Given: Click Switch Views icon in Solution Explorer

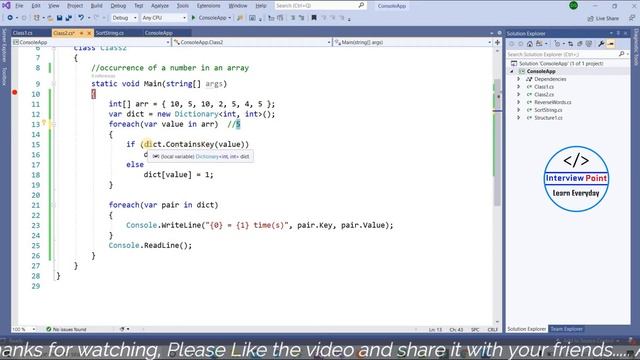Looking at the screenshot, I should click(x=540, y=44).
